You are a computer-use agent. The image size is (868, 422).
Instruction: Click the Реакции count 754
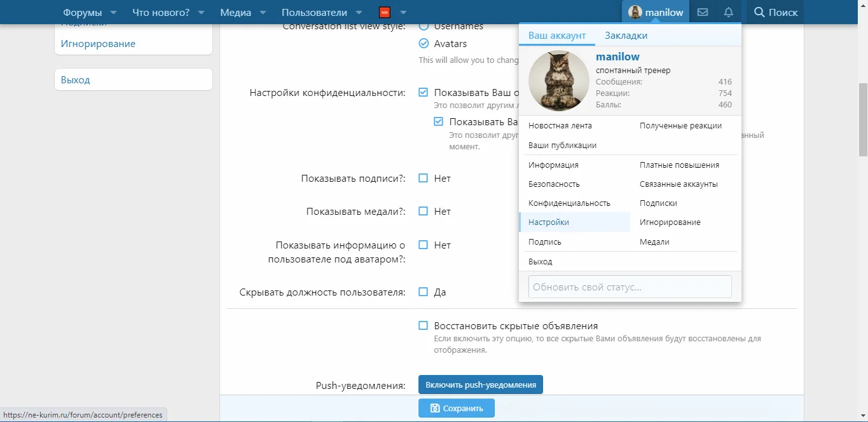coord(725,93)
